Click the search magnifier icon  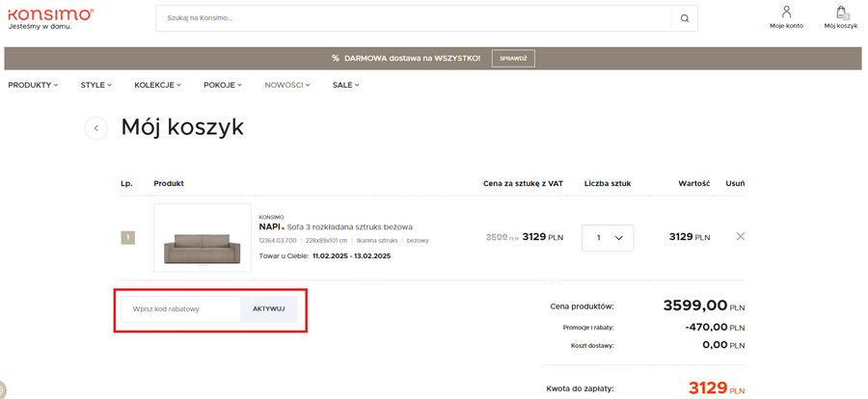(x=684, y=18)
